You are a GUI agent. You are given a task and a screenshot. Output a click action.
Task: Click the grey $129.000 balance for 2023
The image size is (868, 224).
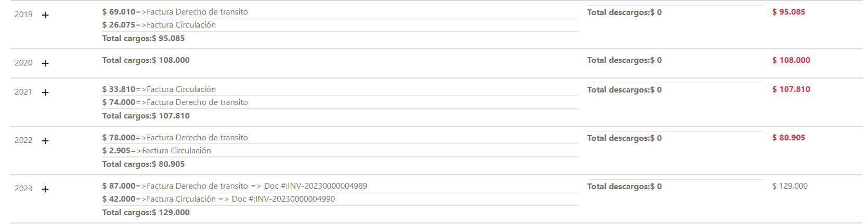pyautogui.click(x=790, y=186)
